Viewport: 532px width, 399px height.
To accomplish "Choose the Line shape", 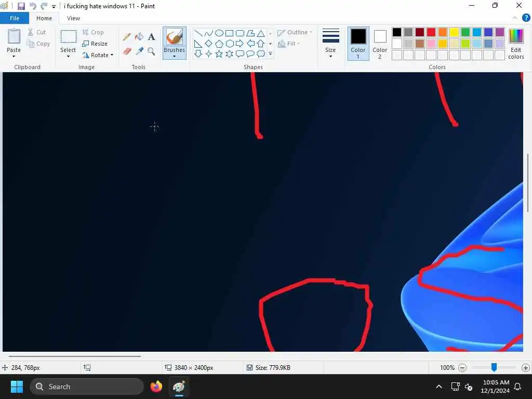I will click(198, 33).
